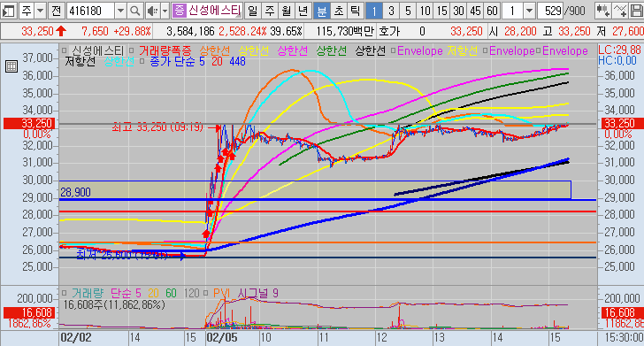Choose the 15-minute interval
Image resolution: width=644 pixels, height=346 pixels.
click(441, 11)
